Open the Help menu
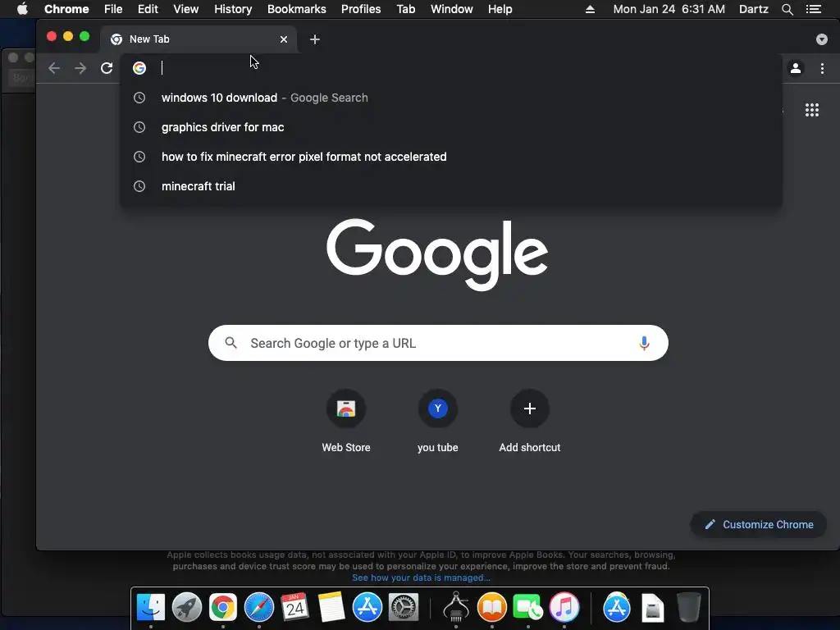 click(500, 9)
